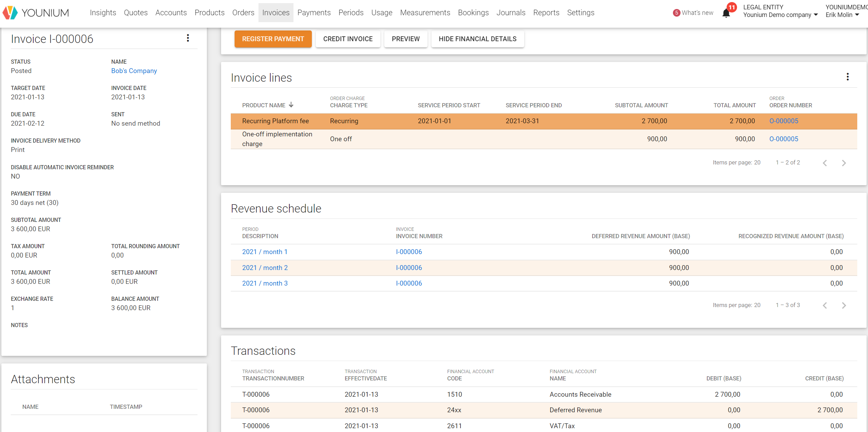Go to previous page of Revenue schedule
This screenshot has height=432, width=868.
tap(825, 305)
